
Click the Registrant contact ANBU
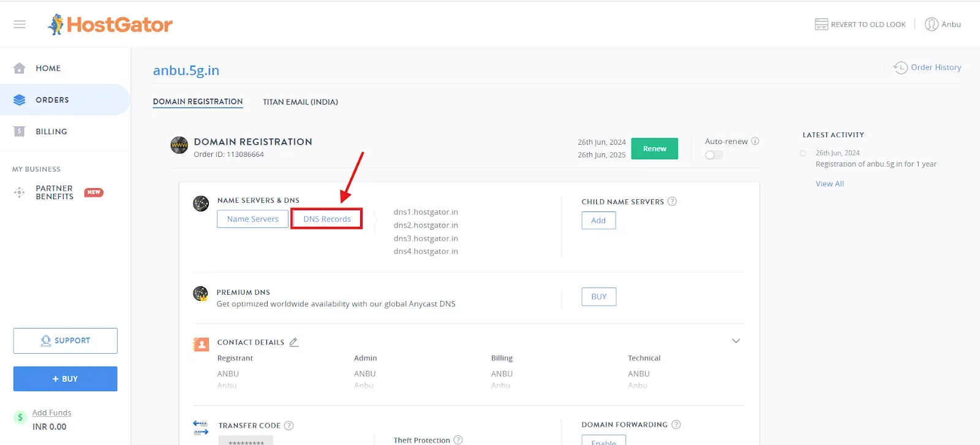[228, 374]
